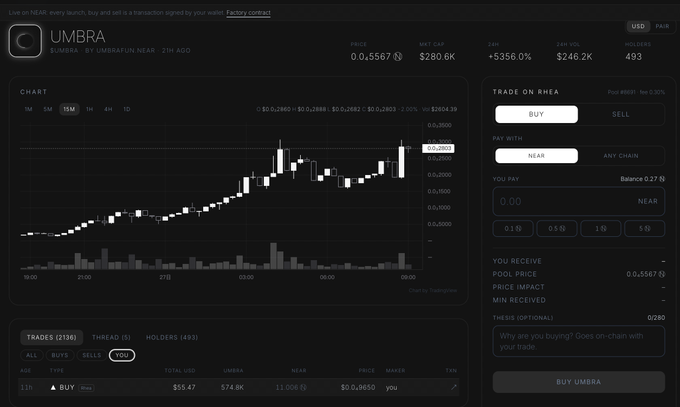Click the POOL PRICE value in trade panel
This screenshot has width=680, height=407.
pos(645,274)
